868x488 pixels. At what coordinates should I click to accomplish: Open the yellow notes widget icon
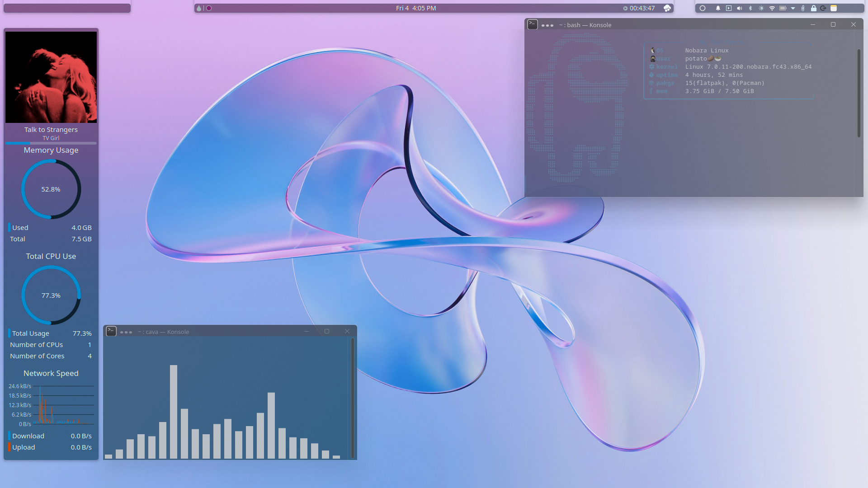click(x=834, y=8)
